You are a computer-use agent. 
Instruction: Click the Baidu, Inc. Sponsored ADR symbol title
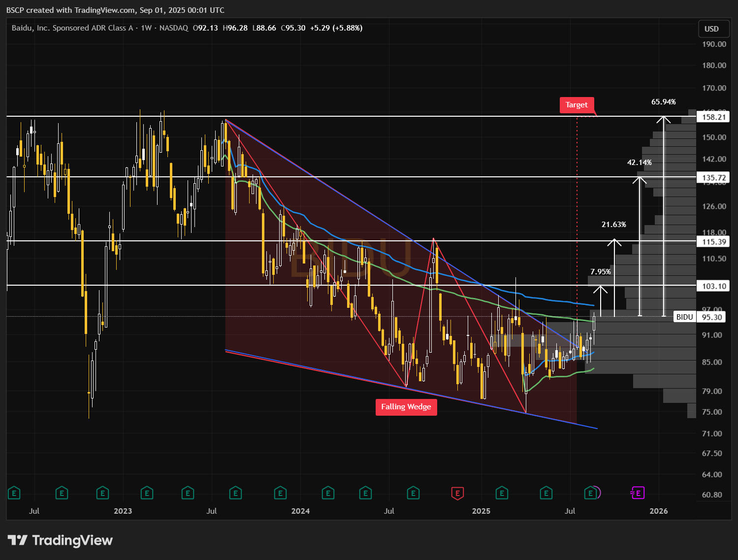[x=72, y=28]
